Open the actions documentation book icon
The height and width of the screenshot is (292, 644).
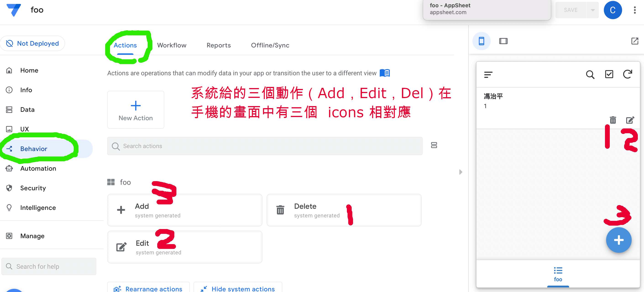coord(385,73)
